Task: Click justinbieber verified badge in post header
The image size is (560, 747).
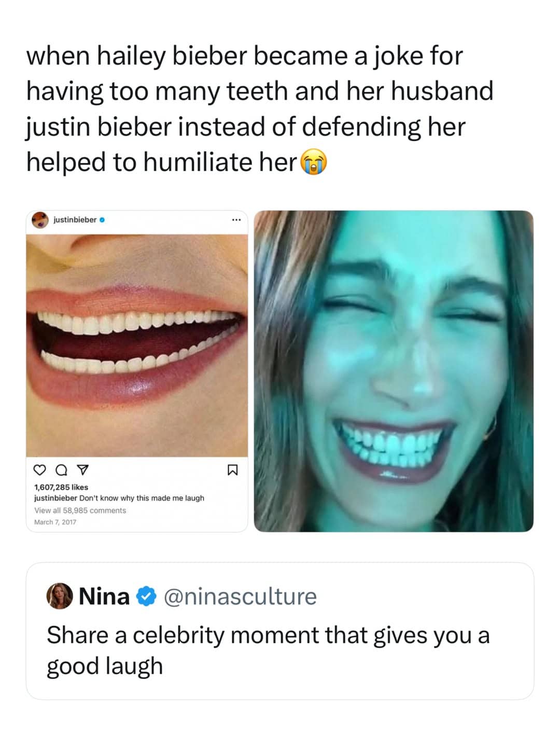Action: 102,220
